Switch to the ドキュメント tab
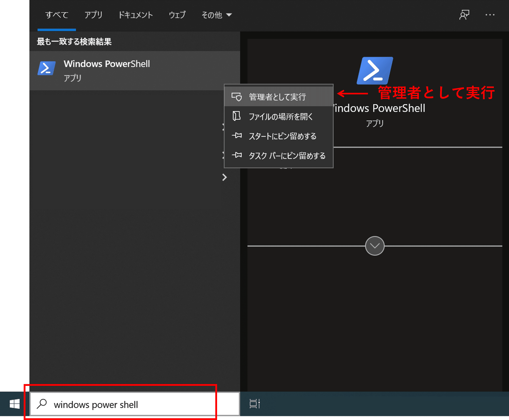Viewport: 509px width, 420px height. [x=136, y=15]
